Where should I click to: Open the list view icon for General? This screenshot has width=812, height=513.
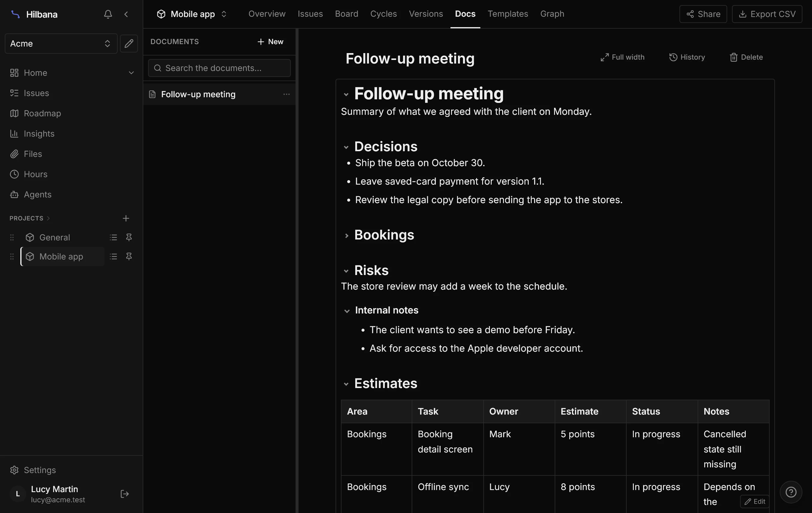point(113,237)
